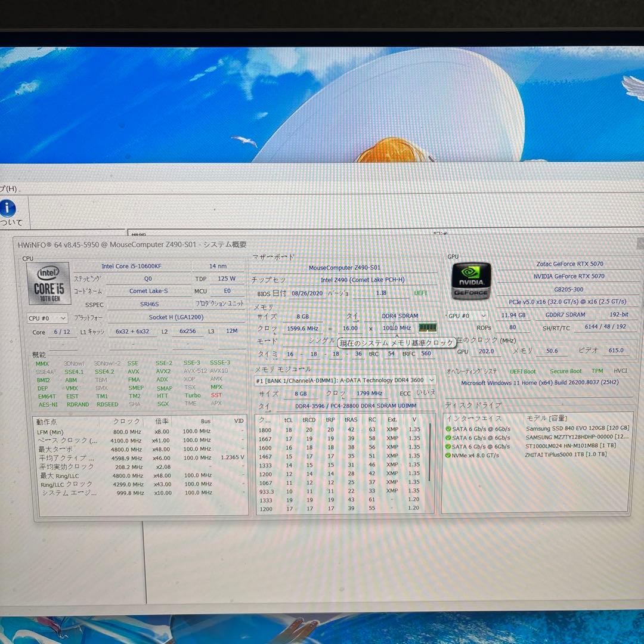The width and height of the screenshot is (644, 644).
Task: Click the Intel Core i5 logo
Action: [48, 284]
